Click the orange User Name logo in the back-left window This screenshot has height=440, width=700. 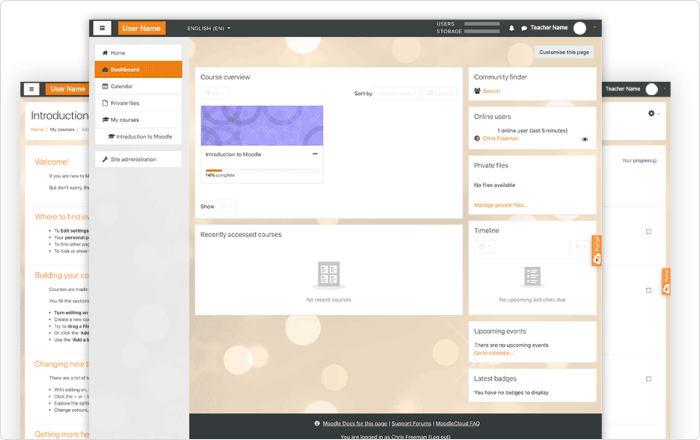pyautogui.click(x=67, y=89)
